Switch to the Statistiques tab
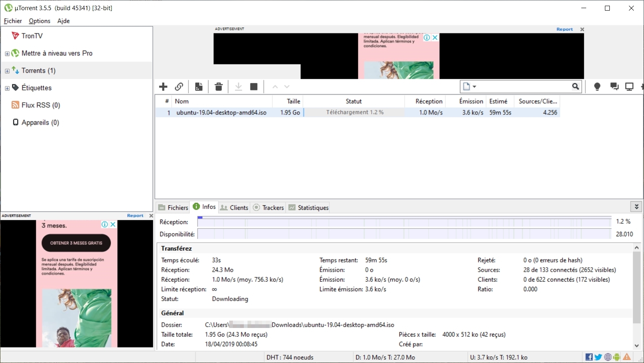 coord(308,208)
